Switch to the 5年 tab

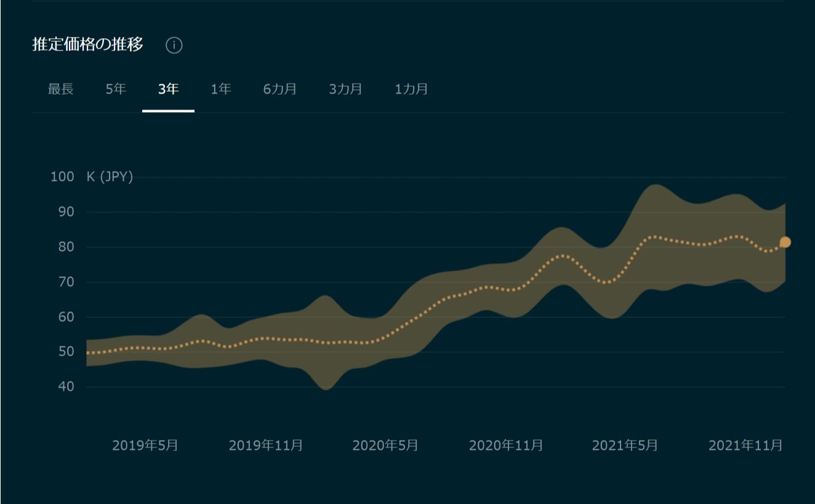tap(116, 89)
